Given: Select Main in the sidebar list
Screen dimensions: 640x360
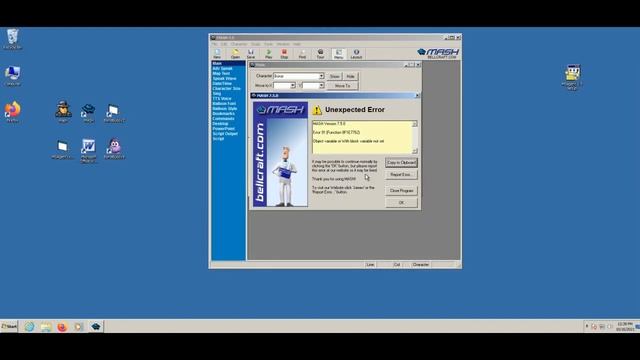Looking at the screenshot, I should click(x=228, y=63).
